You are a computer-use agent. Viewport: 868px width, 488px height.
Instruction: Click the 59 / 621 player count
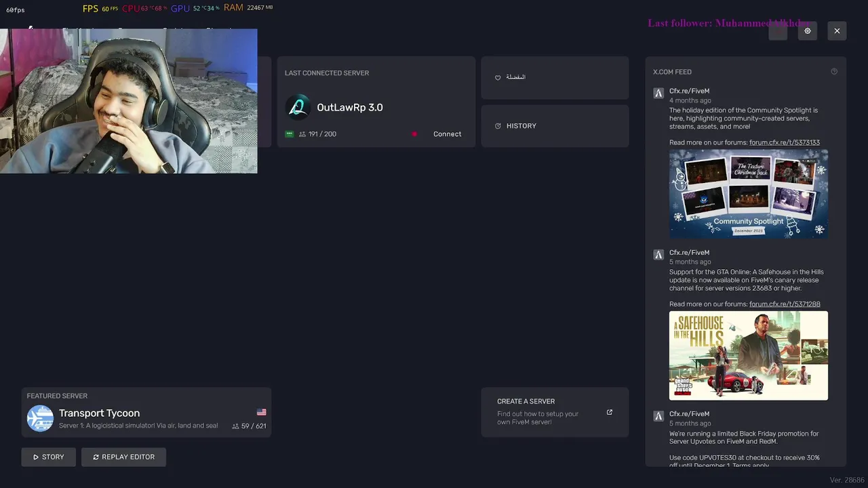[x=254, y=426]
